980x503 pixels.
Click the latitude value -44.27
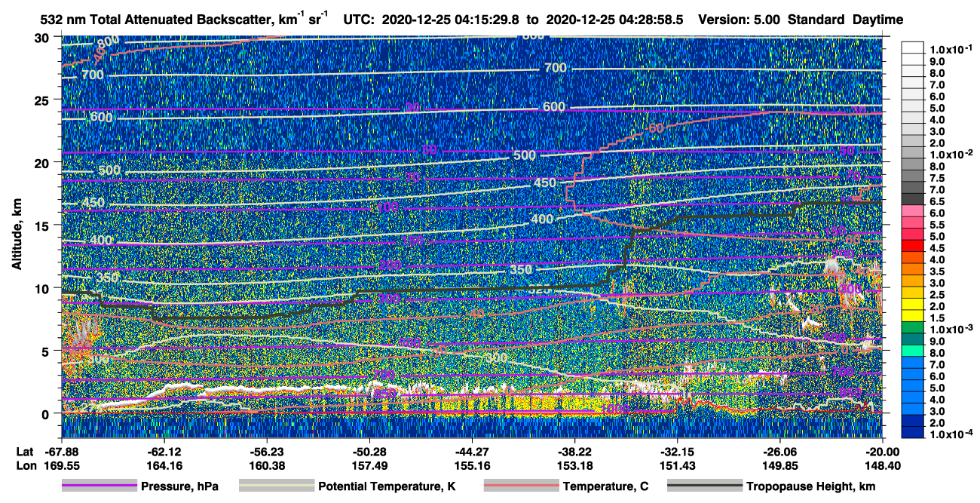point(471,452)
